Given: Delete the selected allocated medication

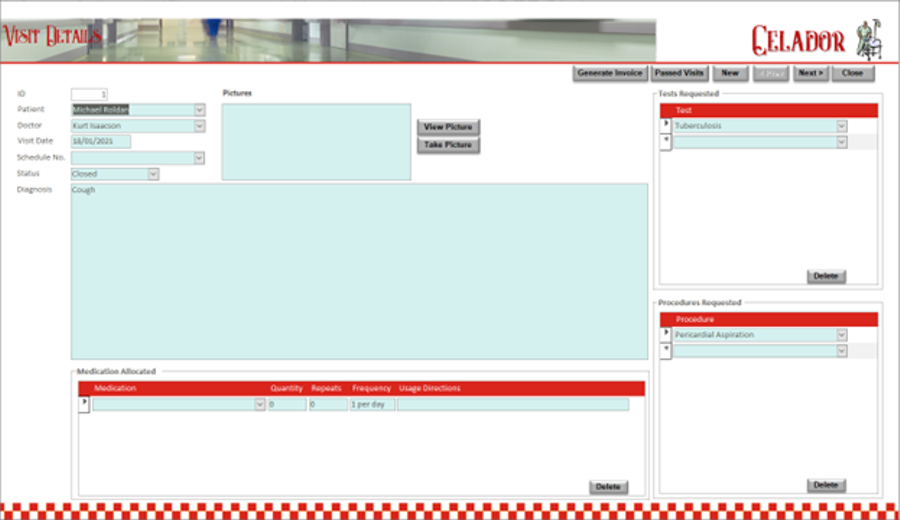Looking at the screenshot, I should [608, 487].
